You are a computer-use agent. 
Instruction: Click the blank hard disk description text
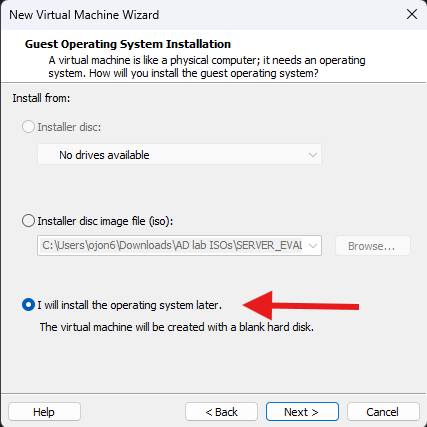click(177, 327)
